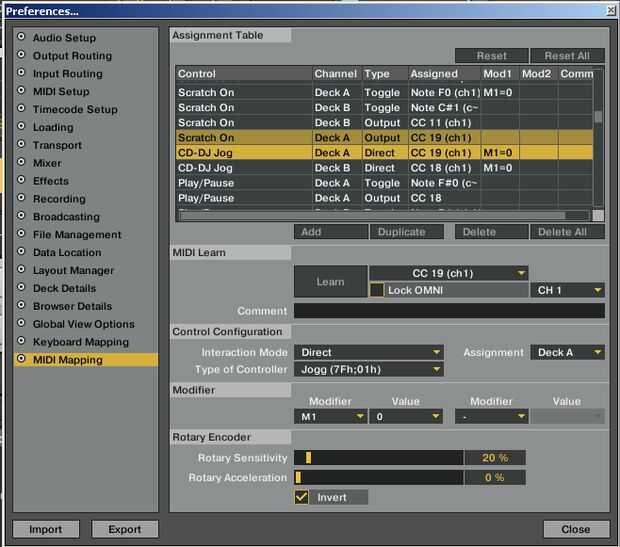Open the Assignment Deck A dropdown
The width and height of the screenshot is (620, 547).
tap(567, 352)
